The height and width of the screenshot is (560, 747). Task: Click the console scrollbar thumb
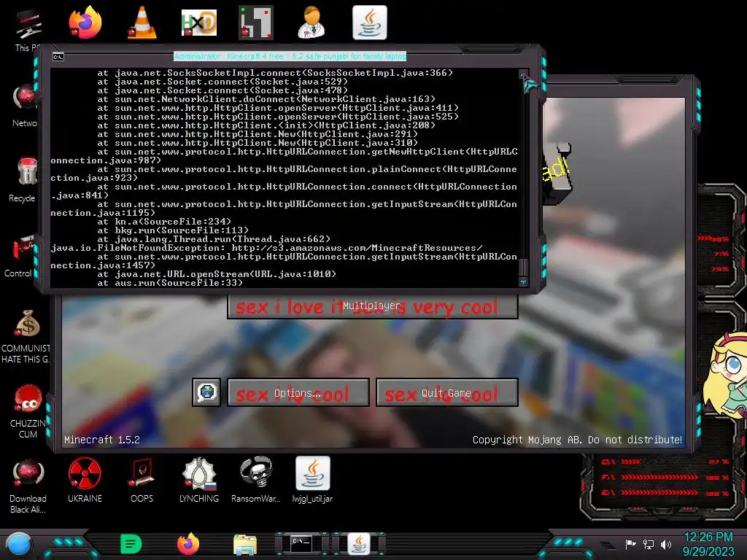[x=523, y=268]
